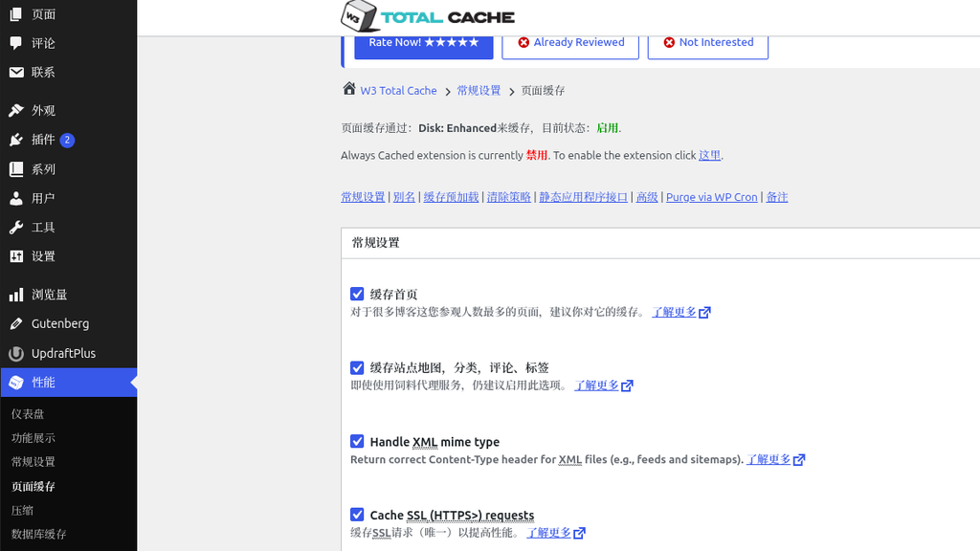980x551 pixels.
Task: Click the 常规设置 section header
Action: [x=375, y=242]
